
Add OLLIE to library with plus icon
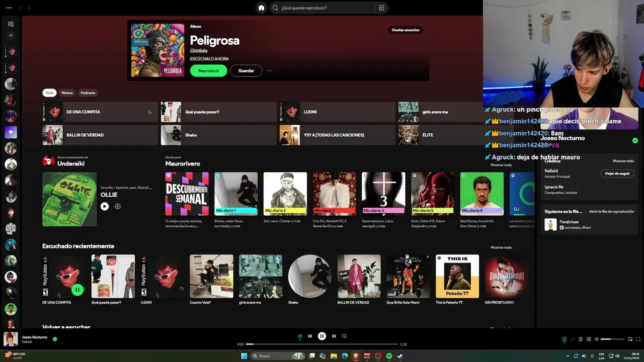click(118, 206)
